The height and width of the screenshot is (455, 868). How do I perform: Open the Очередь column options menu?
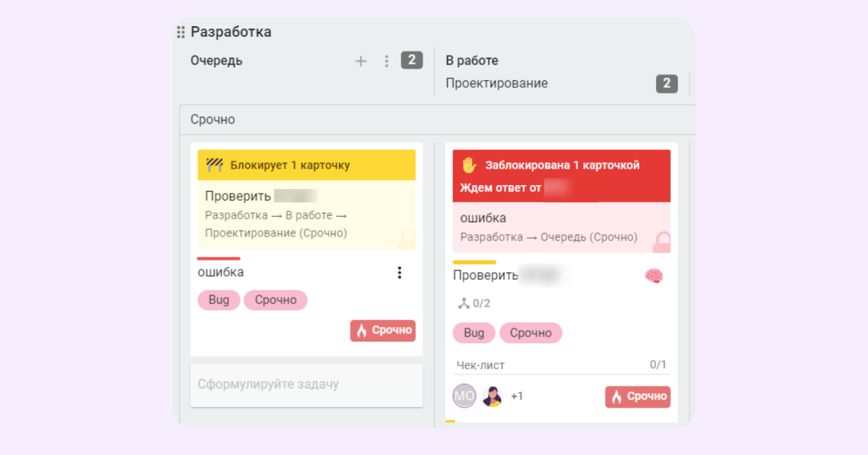(x=386, y=60)
